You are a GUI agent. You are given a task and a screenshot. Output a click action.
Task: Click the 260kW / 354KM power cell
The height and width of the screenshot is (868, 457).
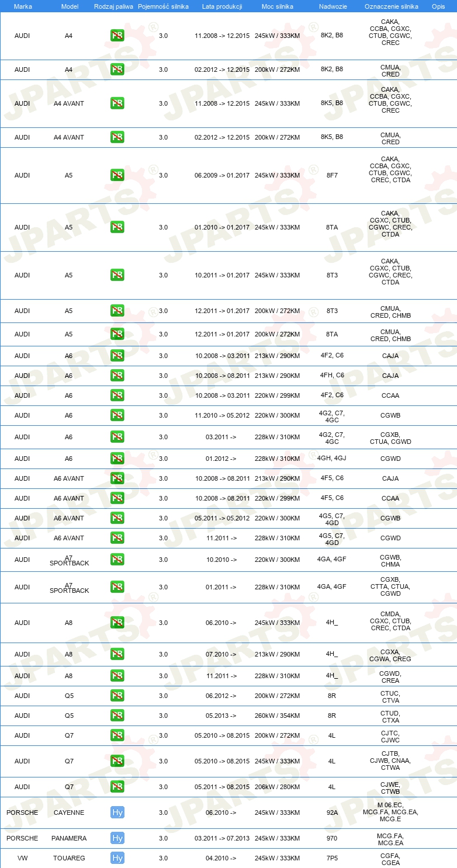coord(277,716)
